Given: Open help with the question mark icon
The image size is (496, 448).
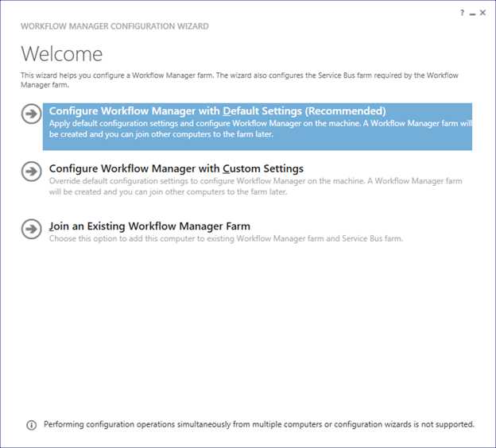Looking at the screenshot, I should (462, 13).
